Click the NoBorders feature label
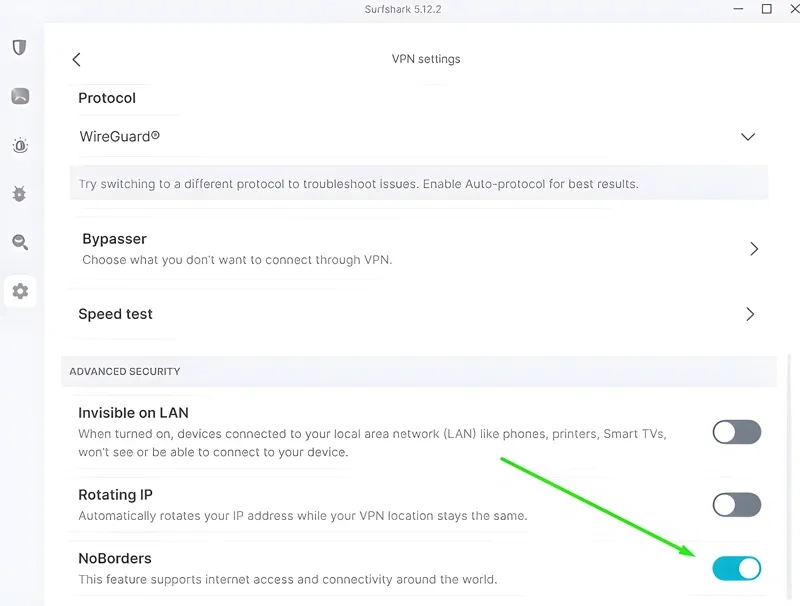800x606 pixels. [115, 559]
